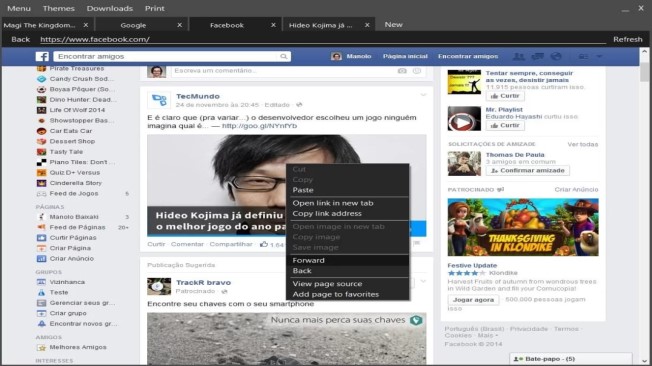The width and height of the screenshot is (652, 366).
Task: Open privacy shortcuts lock icon
Action: [583, 57]
